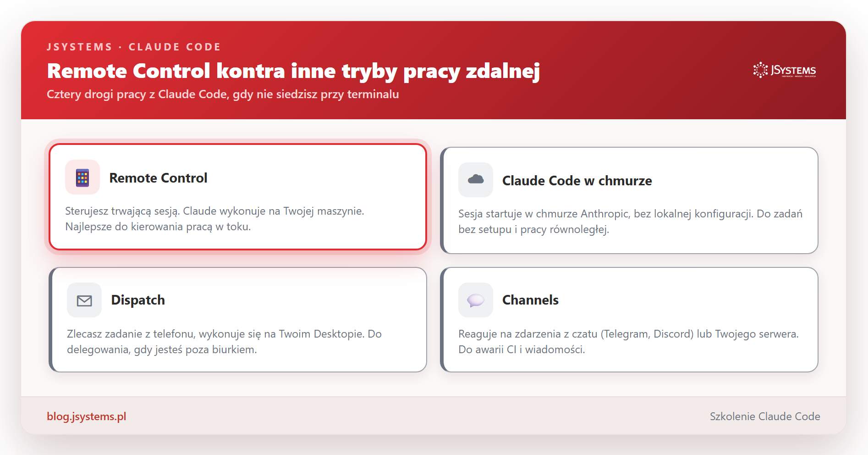Click the subtitle Cztery drogi pracy z Claude Code
The height and width of the screenshot is (455, 868).
[223, 94]
